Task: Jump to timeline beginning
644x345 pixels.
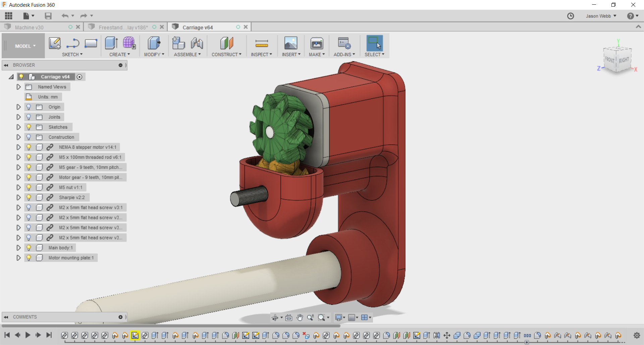Action: point(7,335)
